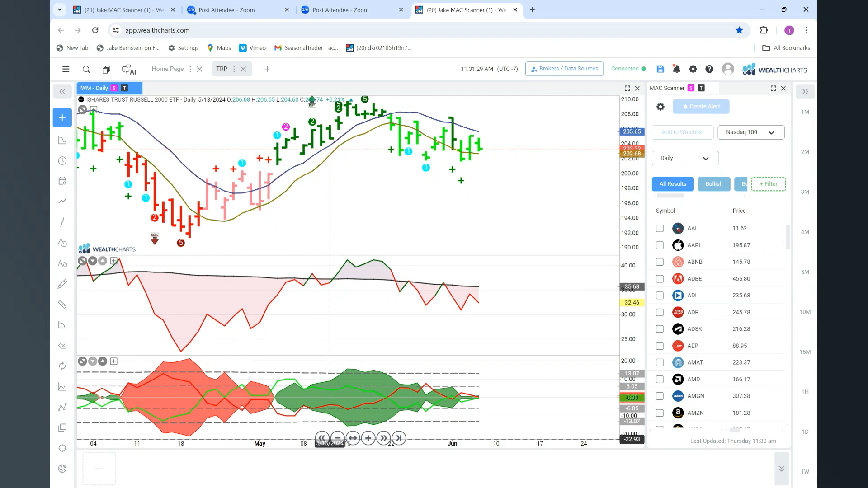Select the 1H timeframe on right rail
The image size is (868, 488).
click(805, 392)
